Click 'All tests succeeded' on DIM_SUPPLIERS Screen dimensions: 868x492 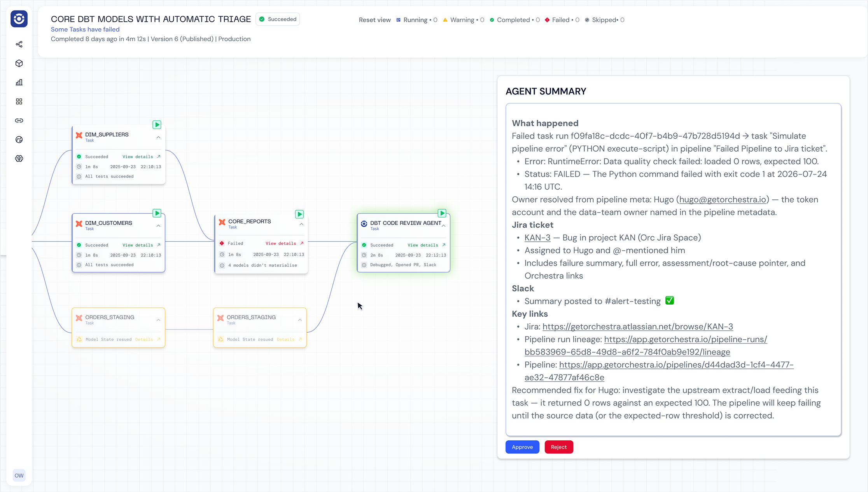109,176
